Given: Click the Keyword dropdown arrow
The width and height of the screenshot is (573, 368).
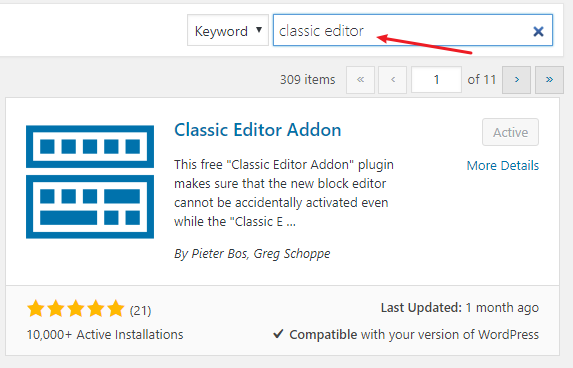Looking at the screenshot, I should (x=259, y=30).
